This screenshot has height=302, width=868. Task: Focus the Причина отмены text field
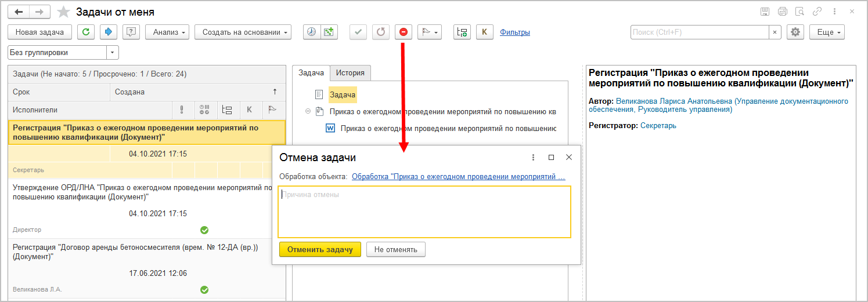[x=424, y=212]
